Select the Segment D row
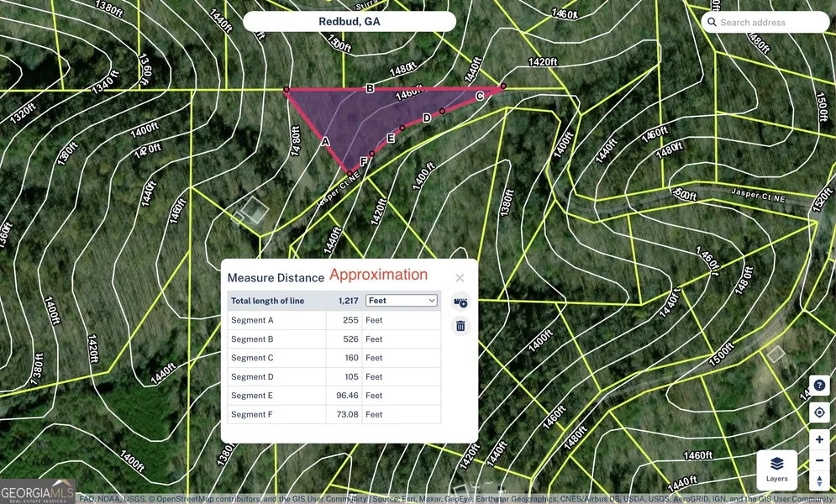Viewport: 836px width, 504px height. (334, 376)
